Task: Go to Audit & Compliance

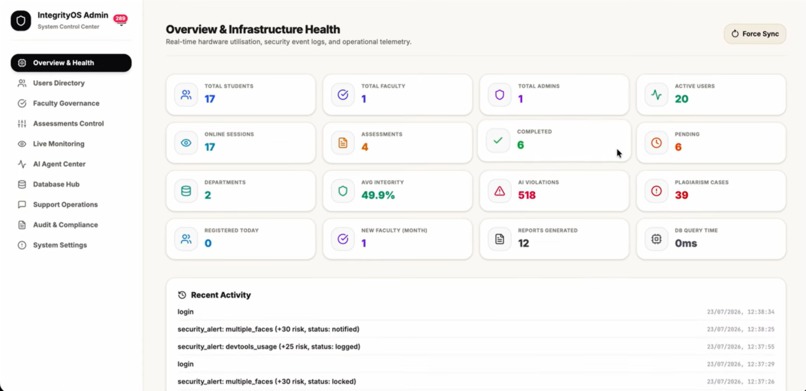Action: point(71,225)
